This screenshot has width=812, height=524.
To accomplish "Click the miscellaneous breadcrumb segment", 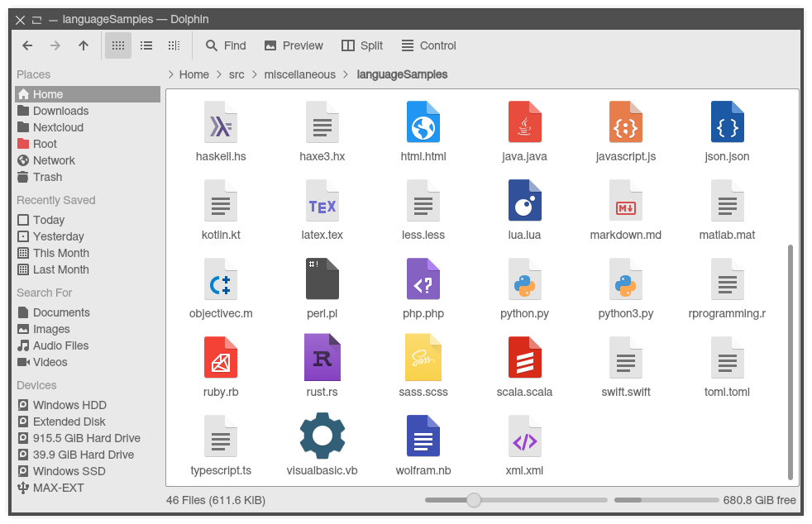I will tap(300, 74).
